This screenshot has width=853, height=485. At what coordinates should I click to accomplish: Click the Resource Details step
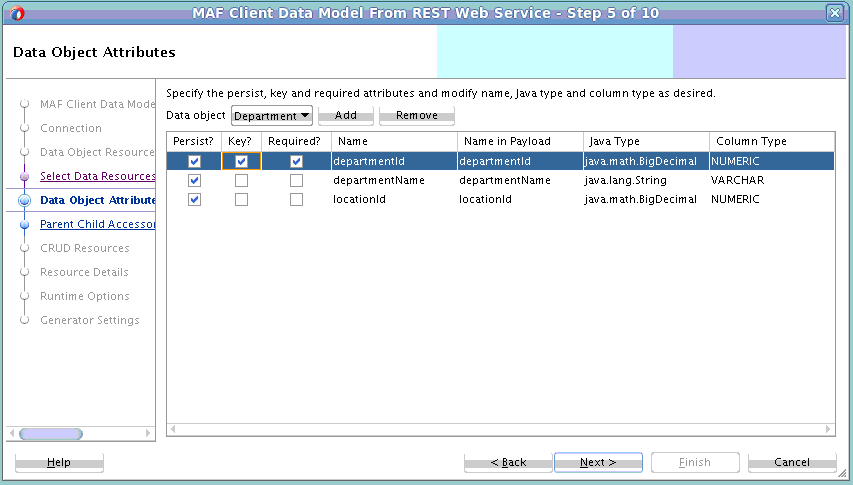point(84,272)
